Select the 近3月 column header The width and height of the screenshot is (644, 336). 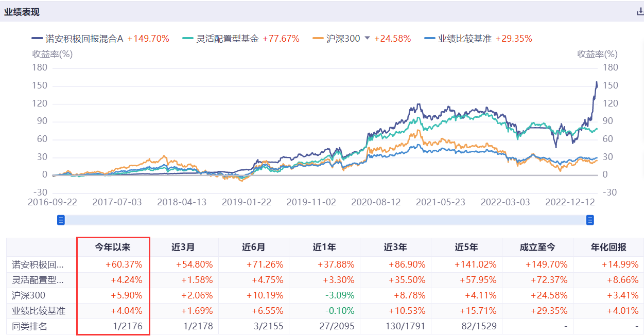(183, 247)
